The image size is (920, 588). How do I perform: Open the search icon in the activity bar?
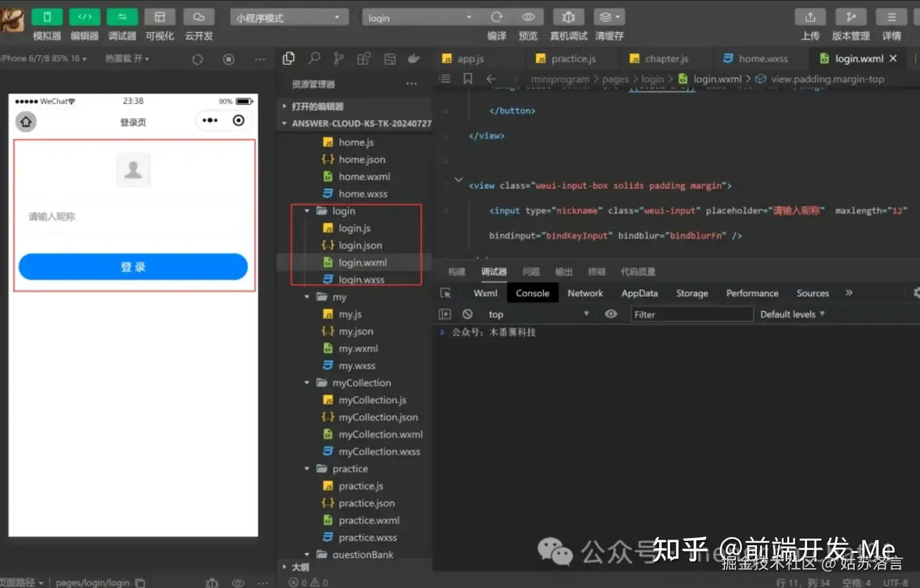point(314,59)
